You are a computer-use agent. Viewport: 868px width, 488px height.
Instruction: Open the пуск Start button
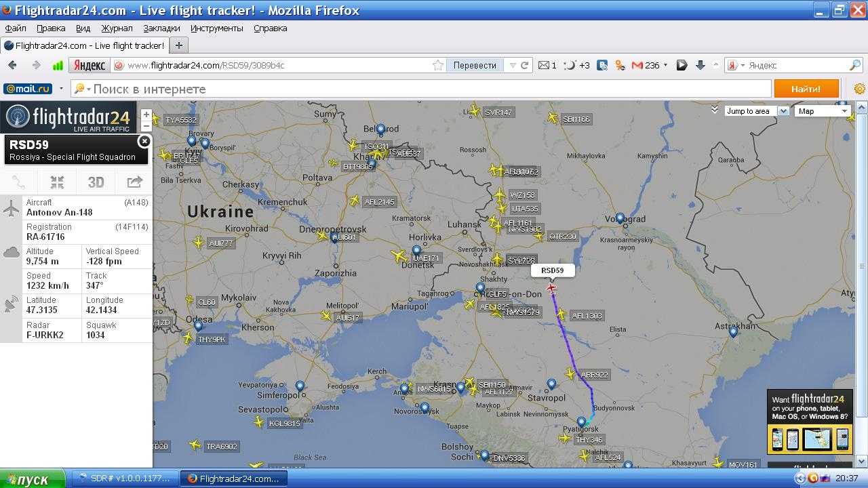(x=33, y=479)
